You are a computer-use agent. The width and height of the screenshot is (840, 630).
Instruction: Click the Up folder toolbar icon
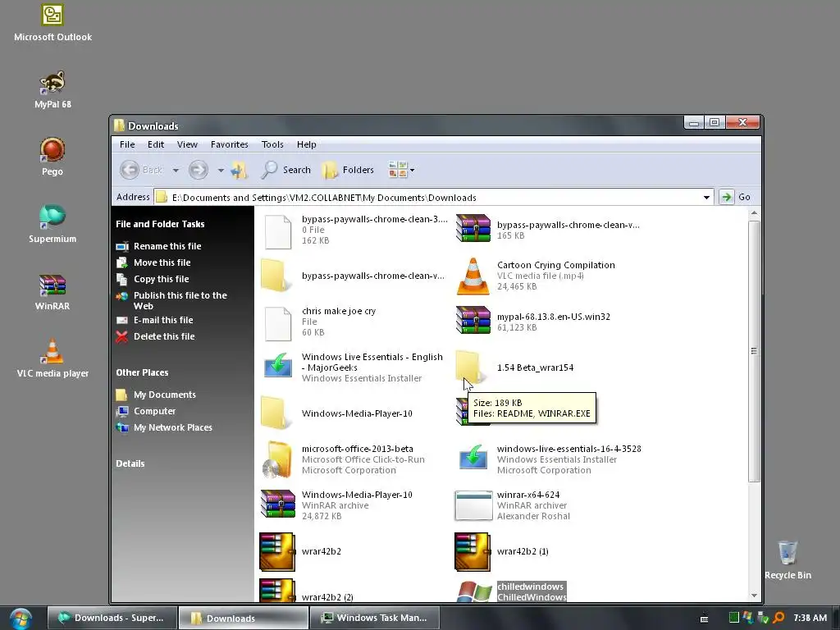pyautogui.click(x=239, y=171)
